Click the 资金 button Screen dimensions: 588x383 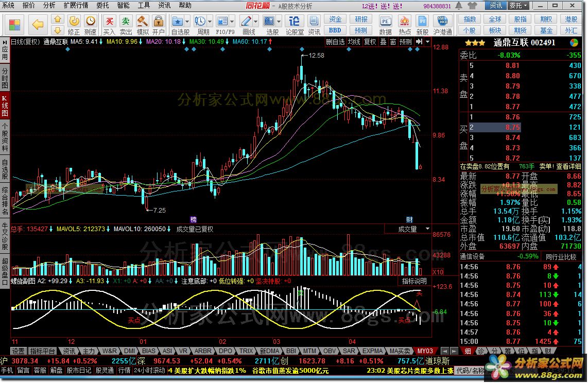click(335, 20)
